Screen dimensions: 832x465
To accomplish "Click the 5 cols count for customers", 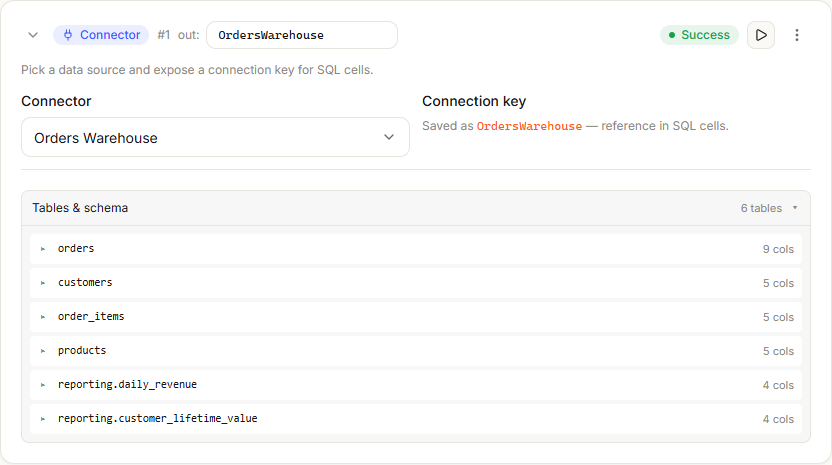I will point(778,283).
